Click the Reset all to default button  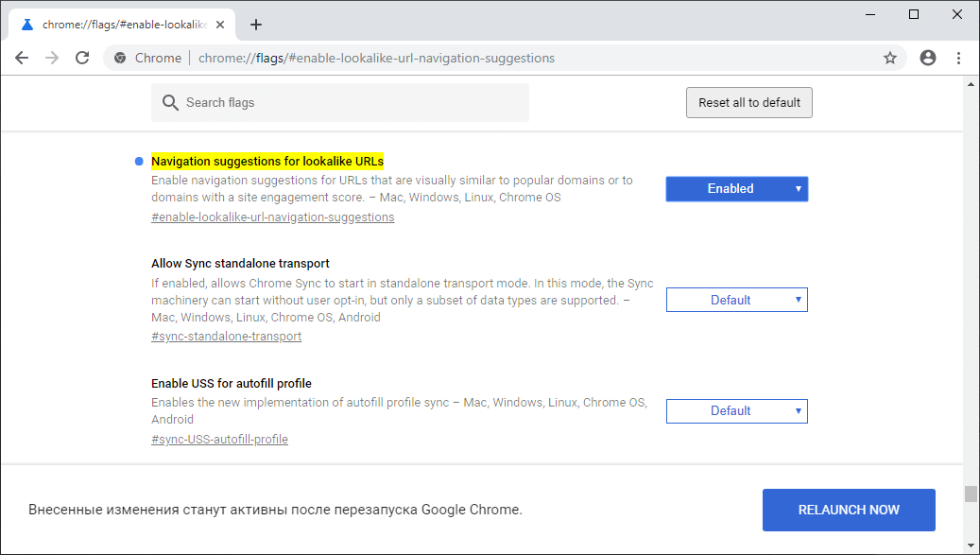coord(748,102)
